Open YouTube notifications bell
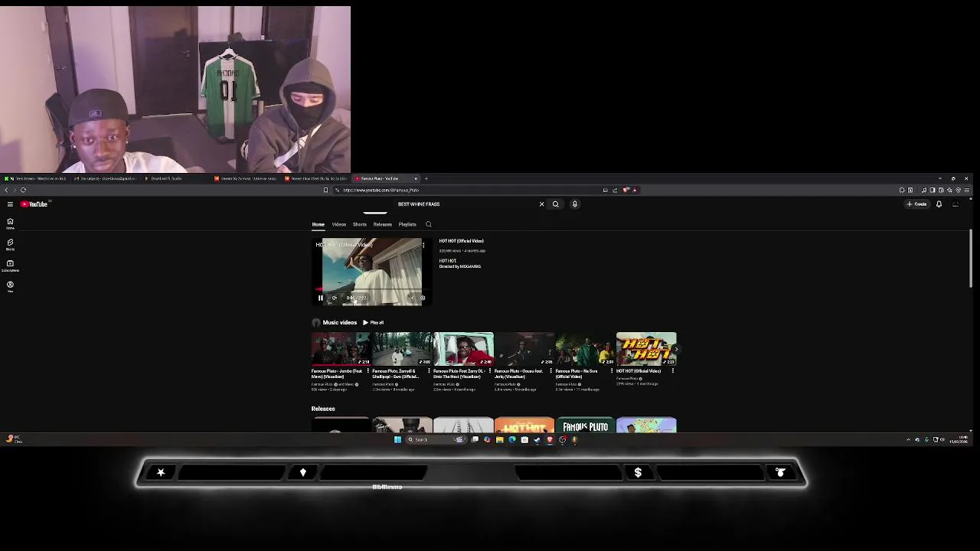The image size is (980, 551). pos(939,204)
